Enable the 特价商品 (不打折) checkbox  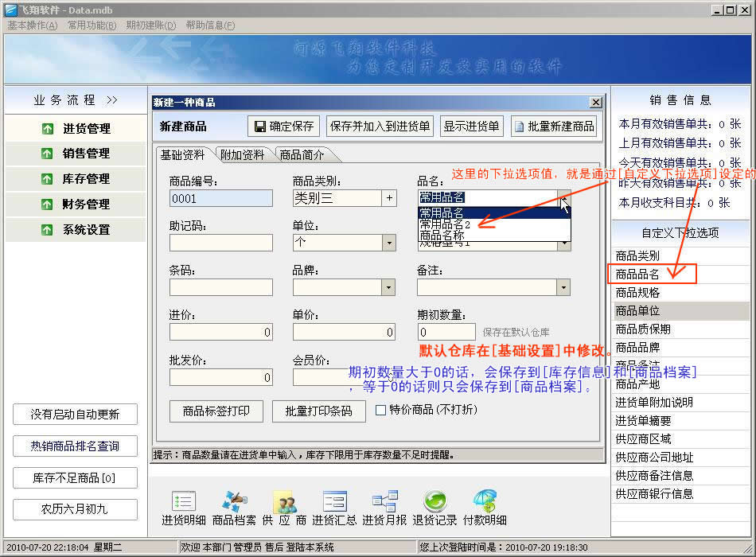380,411
